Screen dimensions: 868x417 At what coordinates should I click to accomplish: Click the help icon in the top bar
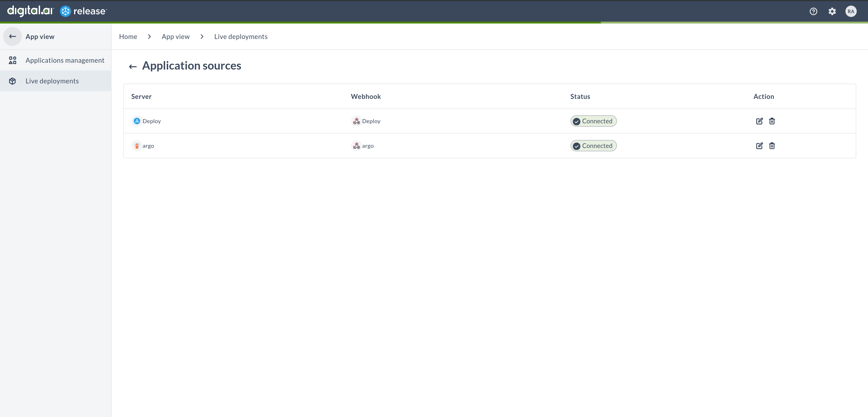point(814,11)
